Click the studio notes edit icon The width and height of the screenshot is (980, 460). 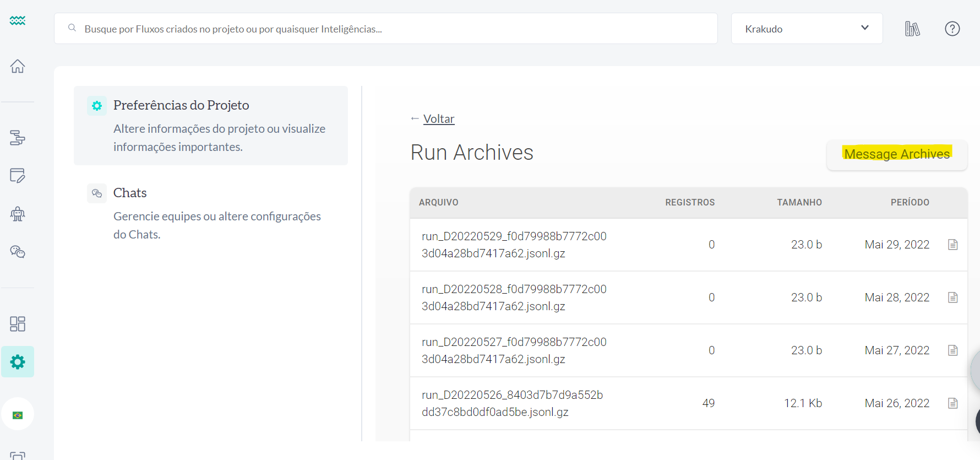[18, 176]
